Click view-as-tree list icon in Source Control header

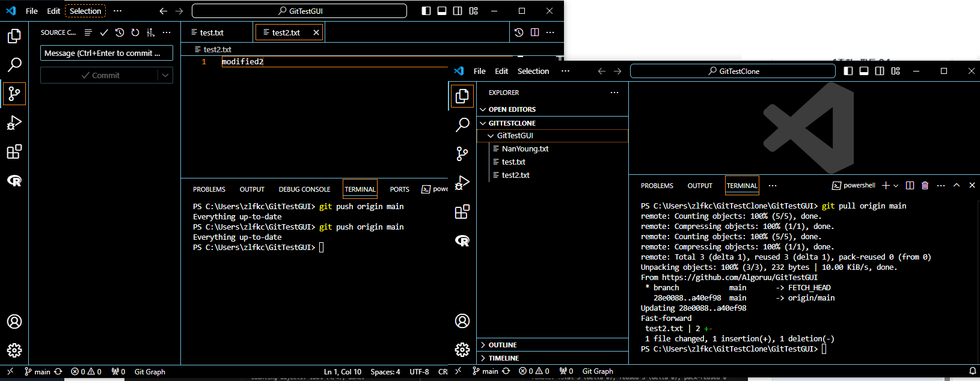coord(88,32)
